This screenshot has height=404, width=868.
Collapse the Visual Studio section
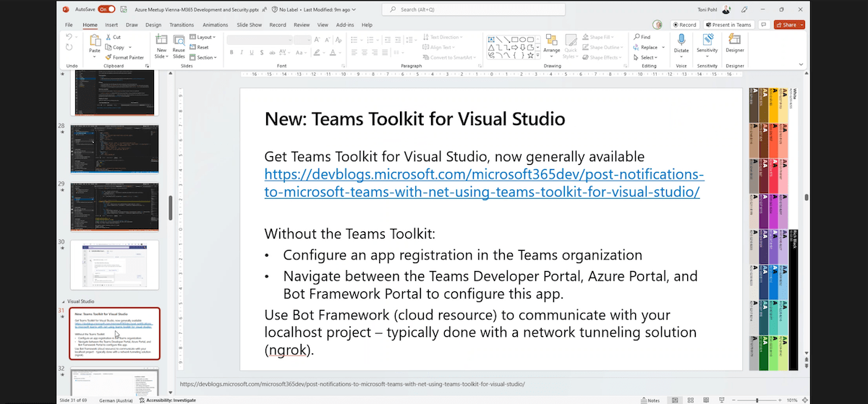coord(62,301)
